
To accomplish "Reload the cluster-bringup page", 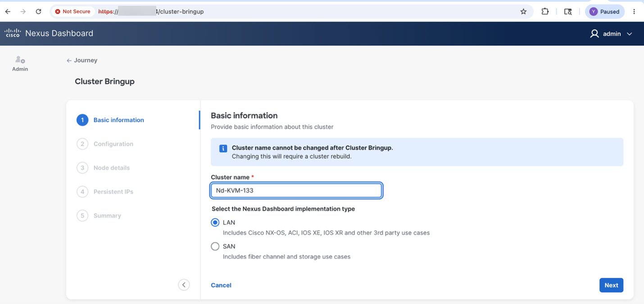I will (38, 12).
